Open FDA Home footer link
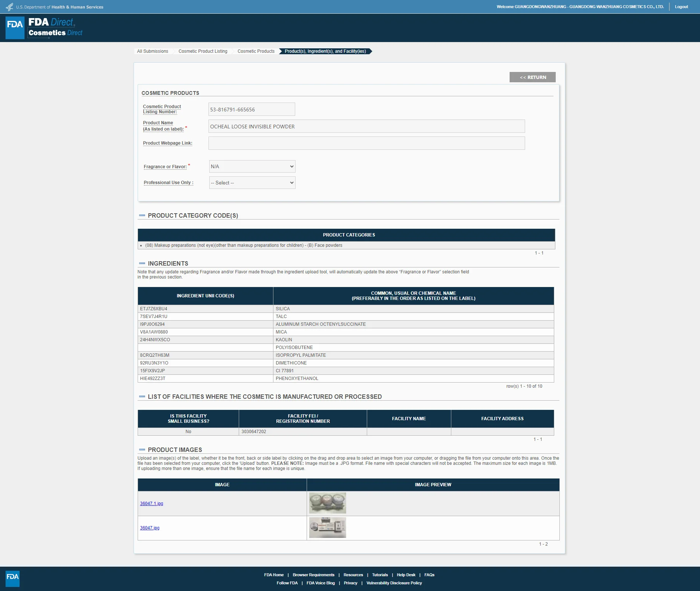Viewport: 700px width, 591px height. point(274,575)
